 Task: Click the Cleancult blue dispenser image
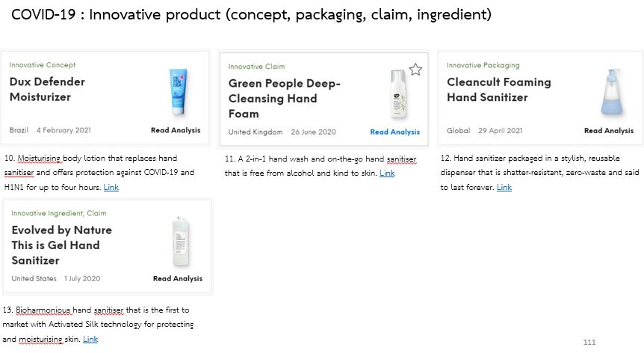(612, 92)
